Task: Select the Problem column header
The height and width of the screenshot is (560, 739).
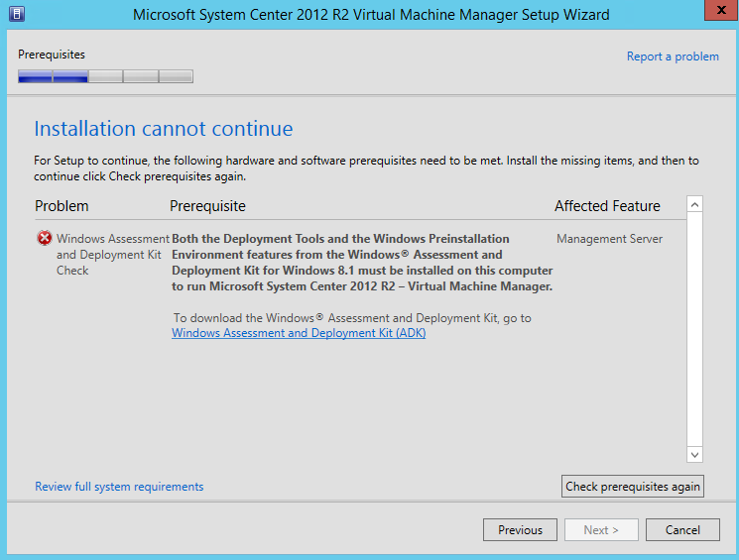Action: point(62,206)
